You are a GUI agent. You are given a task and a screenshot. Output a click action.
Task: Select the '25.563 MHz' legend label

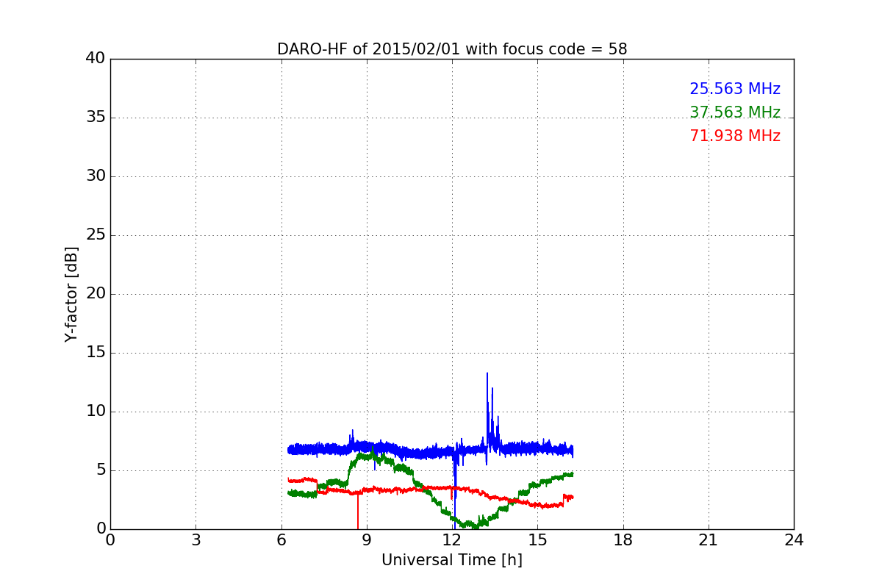pos(735,89)
